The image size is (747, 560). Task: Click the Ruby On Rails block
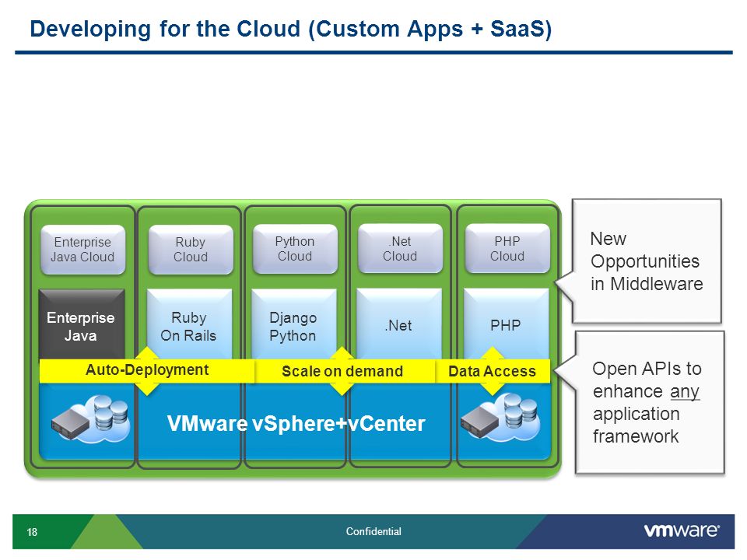[189, 324]
